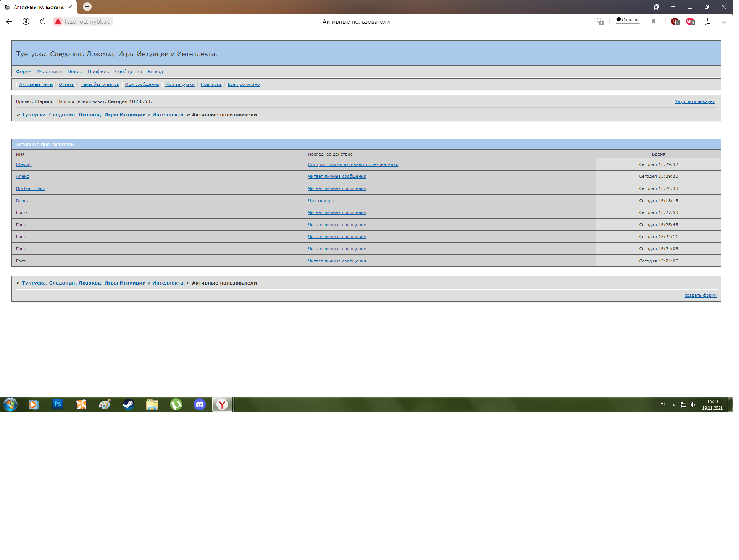The width and height of the screenshot is (739, 560).
Task: Click the lozohod.mybb.ru address field
Action: [x=87, y=21]
